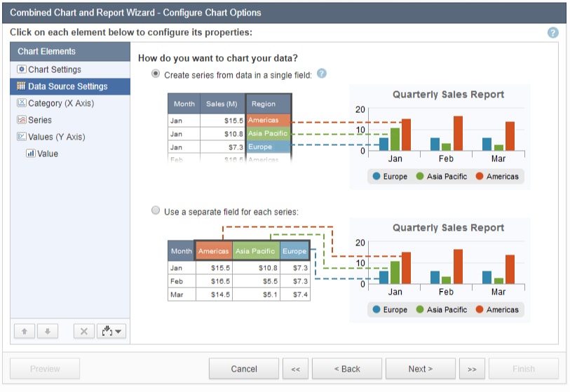Click the Series element icon
Viewport: 570px width, 392px height.
(21, 120)
